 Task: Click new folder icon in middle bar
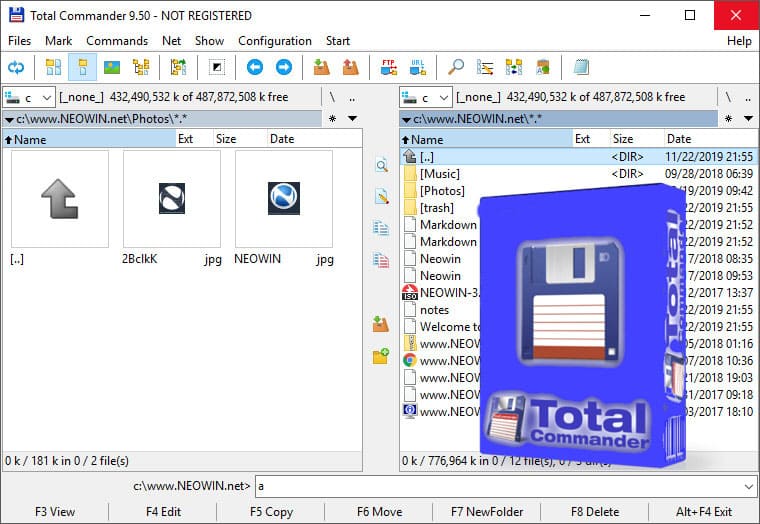pos(381,356)
